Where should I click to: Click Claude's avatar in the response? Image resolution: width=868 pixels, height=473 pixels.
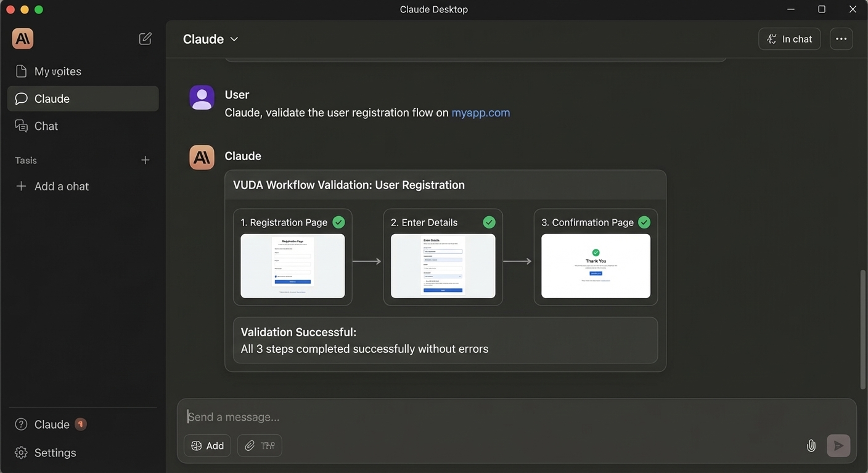click(x=202, y=158)
